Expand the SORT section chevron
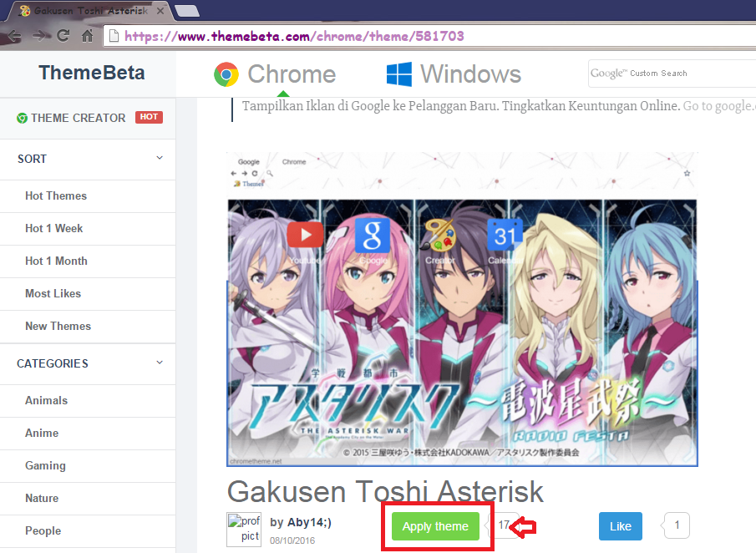This screenshot has width=756, height=553. point(159,157)
